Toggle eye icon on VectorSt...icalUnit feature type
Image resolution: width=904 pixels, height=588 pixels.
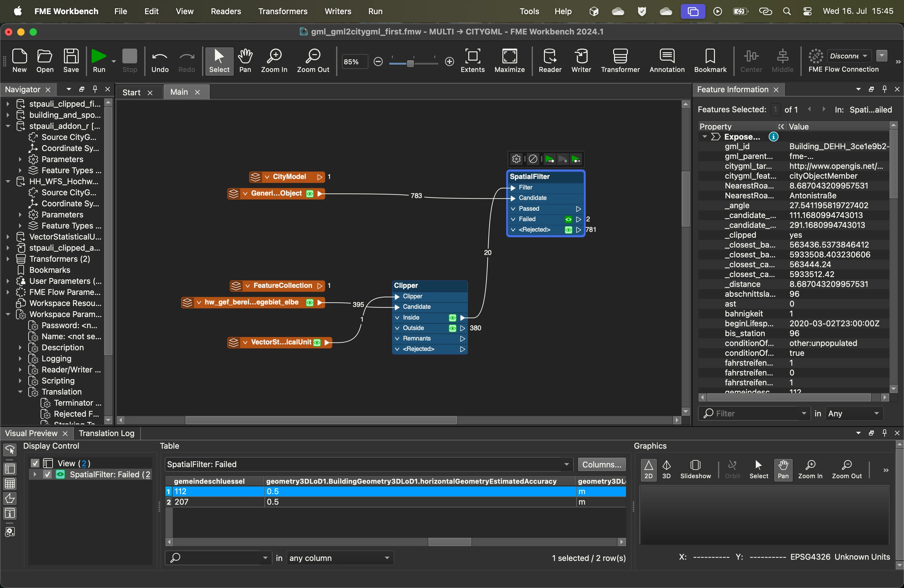click(x=317, y=343)
